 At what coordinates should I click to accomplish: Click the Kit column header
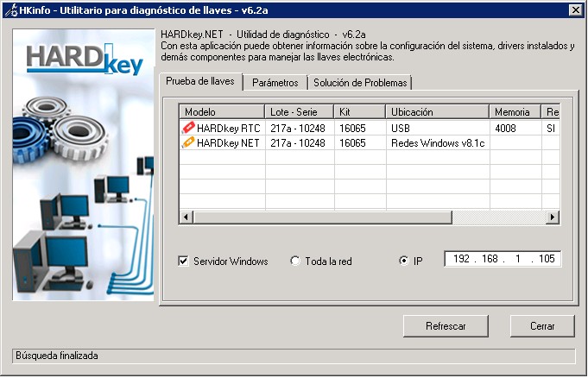[x=360, y=111]
